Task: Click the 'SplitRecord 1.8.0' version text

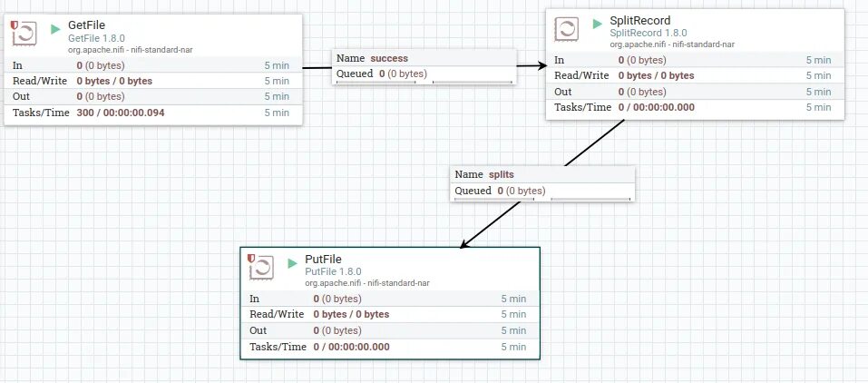Action: click(649, 34)
